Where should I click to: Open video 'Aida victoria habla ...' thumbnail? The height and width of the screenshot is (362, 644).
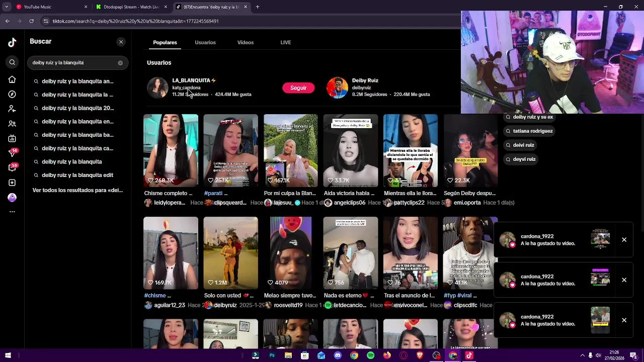click(x=350, y=150)
